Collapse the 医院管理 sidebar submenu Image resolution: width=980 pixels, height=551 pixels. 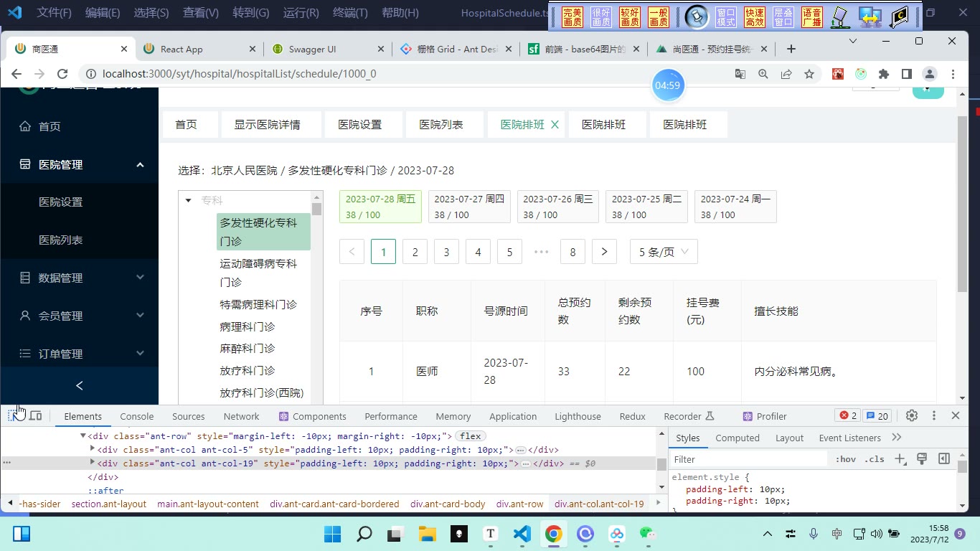coord(140,164)
